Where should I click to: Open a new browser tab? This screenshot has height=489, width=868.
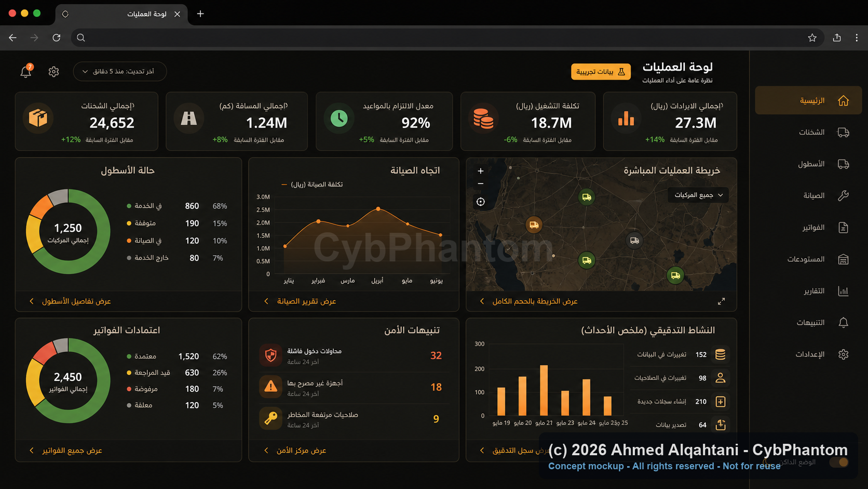[x=200, y=14]
